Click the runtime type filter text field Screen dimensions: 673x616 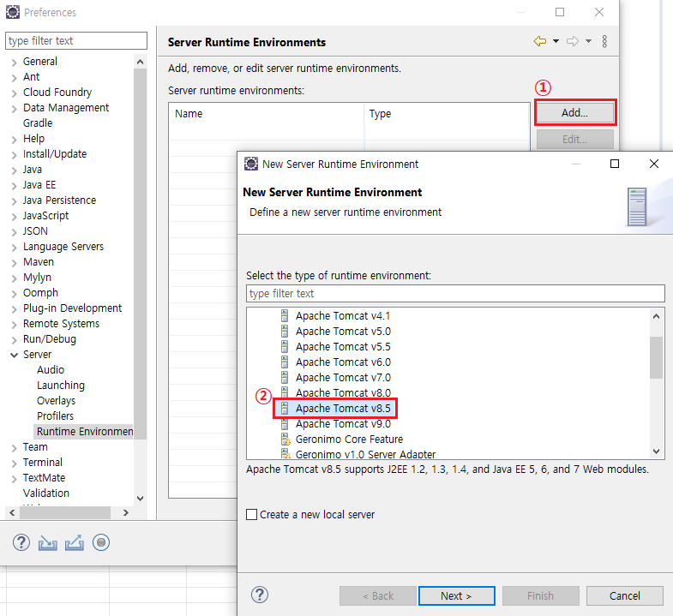pyautogui.click(x=455, y=293)
